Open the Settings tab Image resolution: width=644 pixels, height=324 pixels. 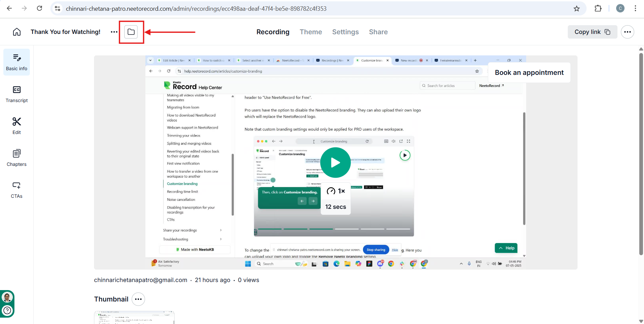(346, 32)
